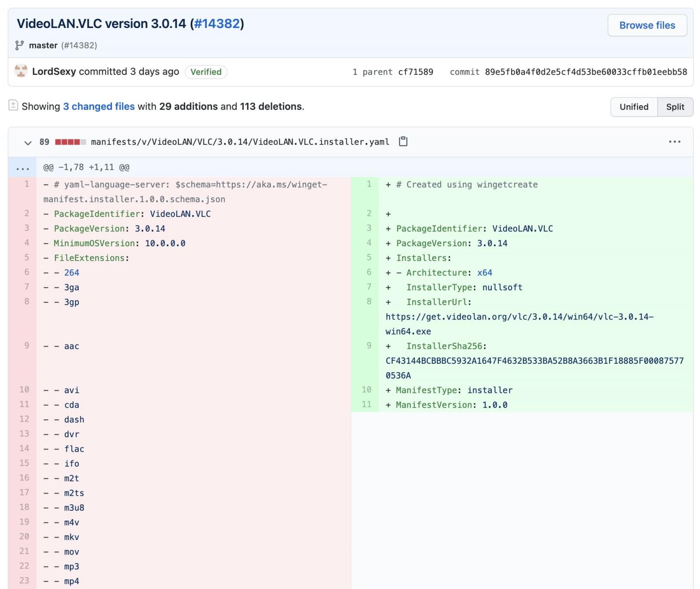
Task: Click added line 'InstallerType: nullsoft'
Action: [x=464, y=287]
